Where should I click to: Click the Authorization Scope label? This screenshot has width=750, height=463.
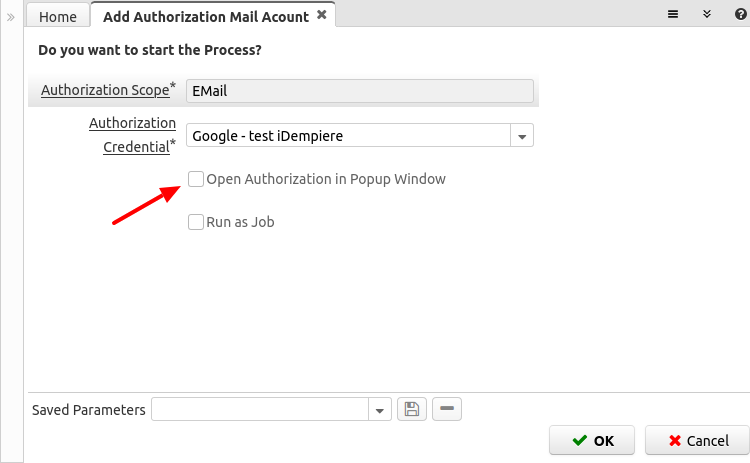click(105, 90)
